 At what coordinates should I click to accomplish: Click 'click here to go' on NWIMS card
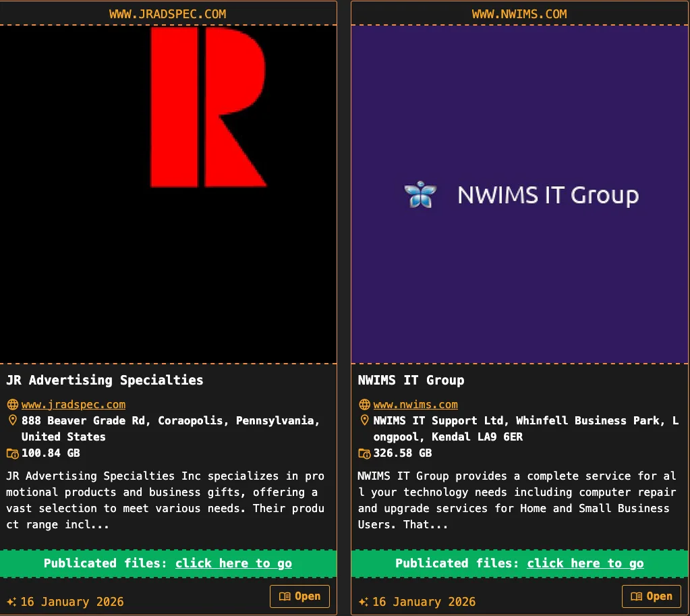pos(585,563)
